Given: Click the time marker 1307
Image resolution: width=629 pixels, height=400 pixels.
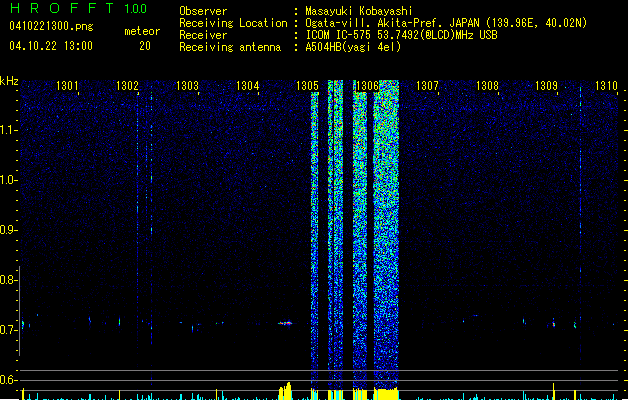Looking at the screenshot, I should click(427, 86).
